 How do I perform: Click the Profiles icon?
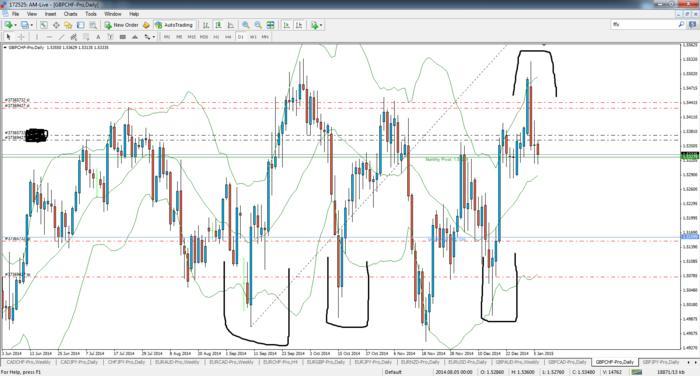(25, 25)
